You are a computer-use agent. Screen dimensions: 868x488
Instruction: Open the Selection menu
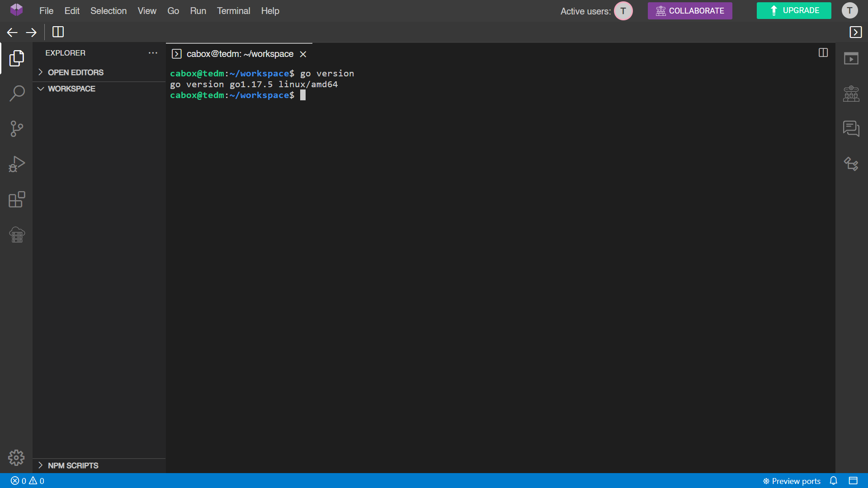click(108, 11)
